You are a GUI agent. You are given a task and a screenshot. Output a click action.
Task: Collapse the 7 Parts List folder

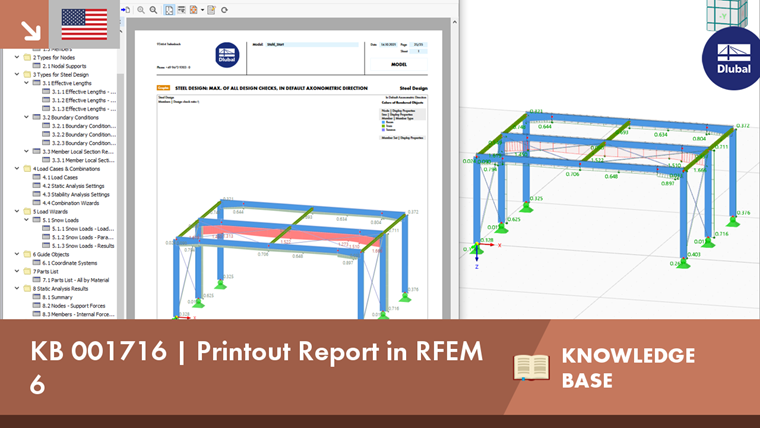17,271
